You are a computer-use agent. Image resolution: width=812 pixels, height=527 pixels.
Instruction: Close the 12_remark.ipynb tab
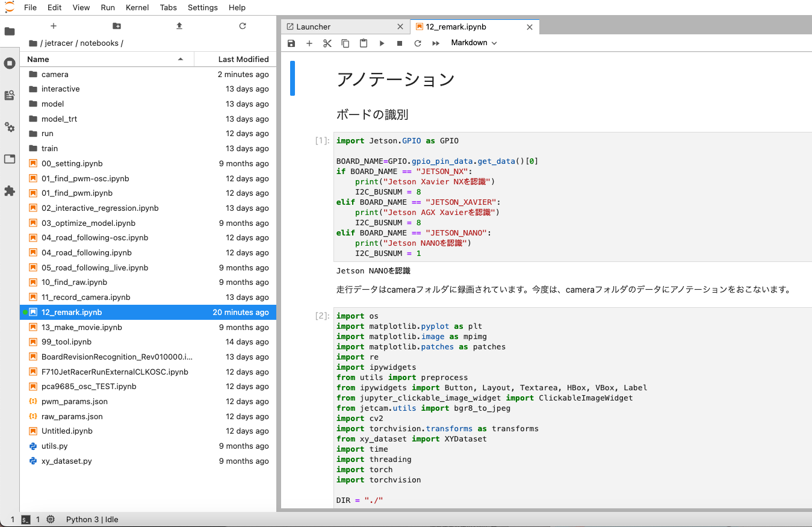(530, 27)
